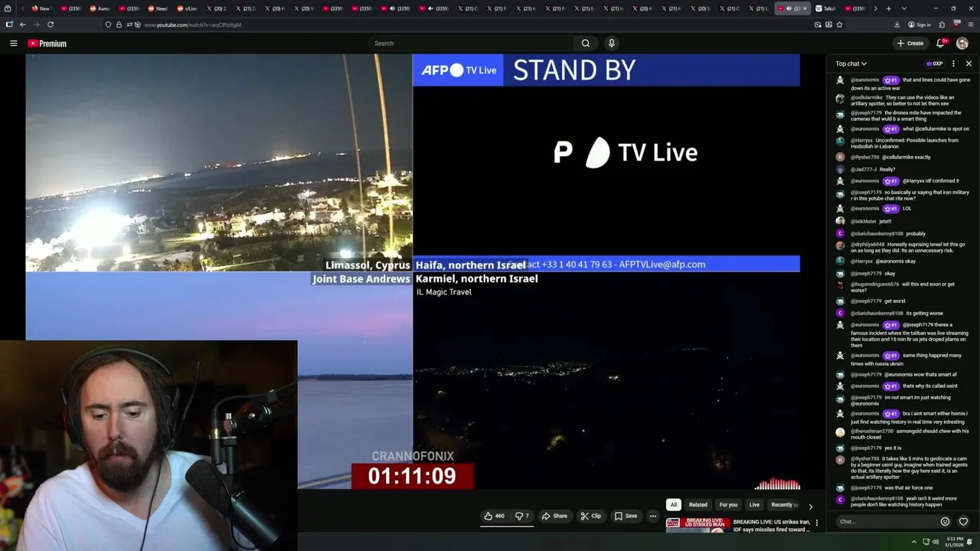Click the "Joint Base Andrews" label

tap(361, 279)
